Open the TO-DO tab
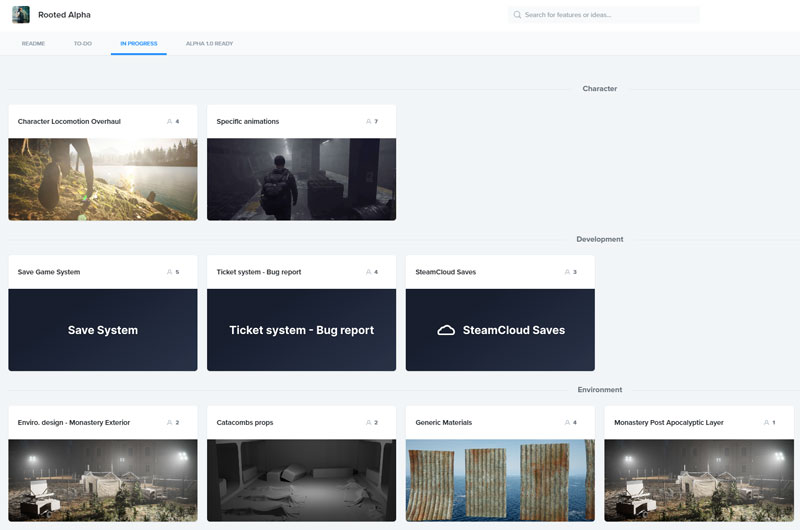The image size is (800, 530). click(82, 44)
